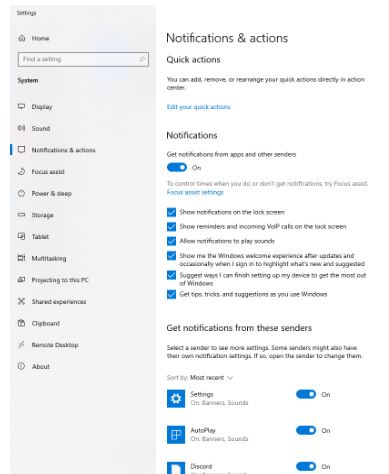
Task: Select the Display monitor icon
Action: click(x=21, y=107)
